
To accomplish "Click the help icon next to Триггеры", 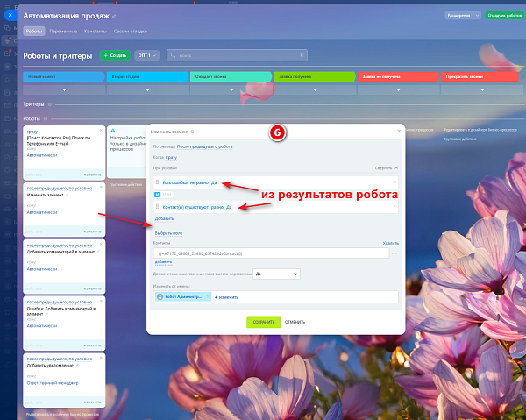I will coord(50,104).
